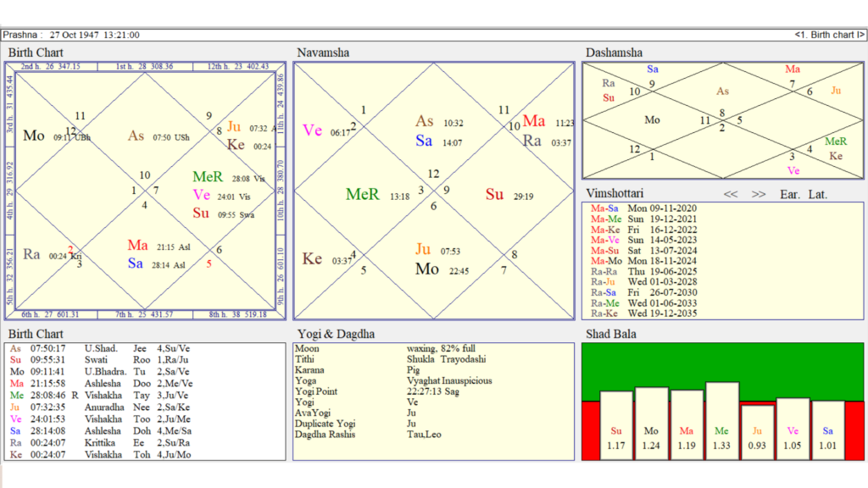The width and height of the screenshot is (868, 488).
Task: Click the Navamsha panel title
Action: (323, 53)
